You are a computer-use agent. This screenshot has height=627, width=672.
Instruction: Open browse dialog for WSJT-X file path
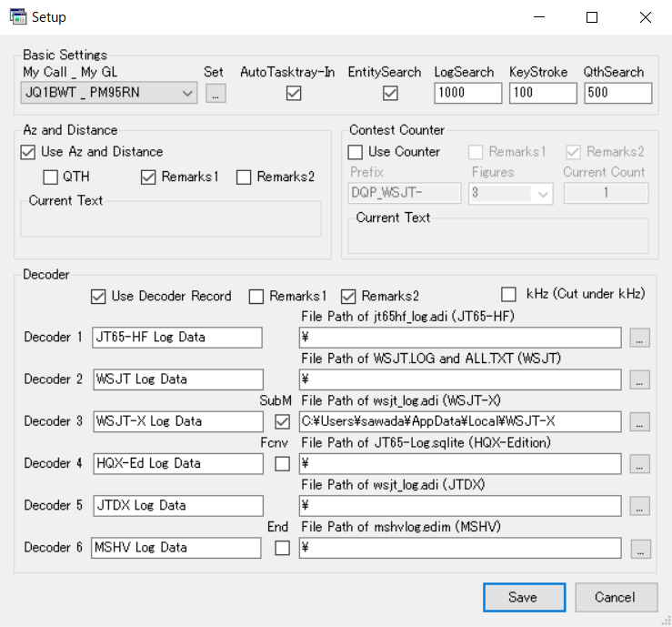[x=640, y=421]
